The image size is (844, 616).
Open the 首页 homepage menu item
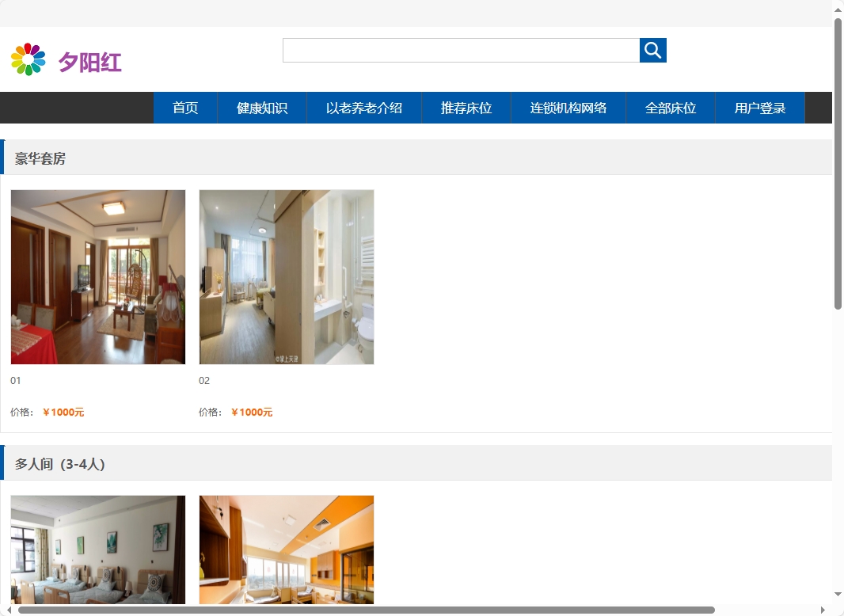point(184,108)
